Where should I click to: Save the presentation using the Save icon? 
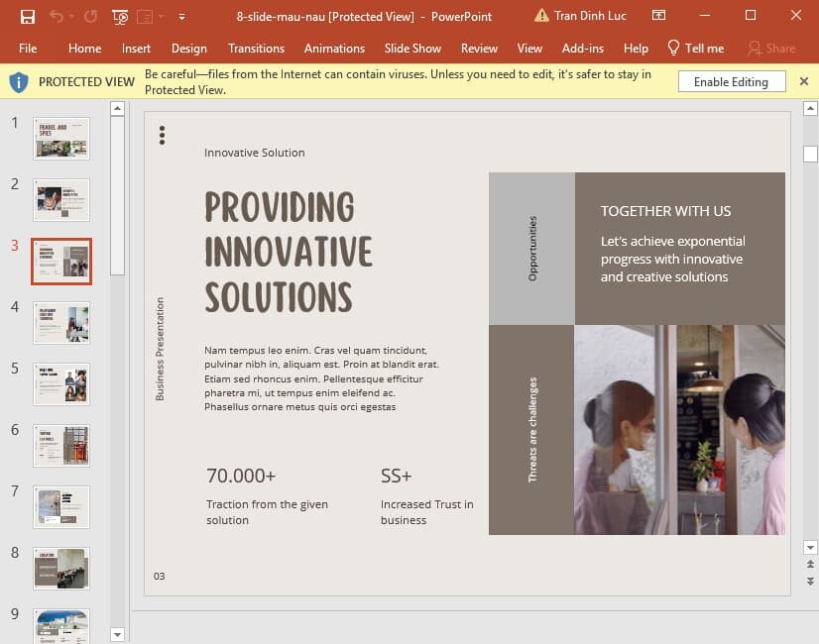point(28,17)
